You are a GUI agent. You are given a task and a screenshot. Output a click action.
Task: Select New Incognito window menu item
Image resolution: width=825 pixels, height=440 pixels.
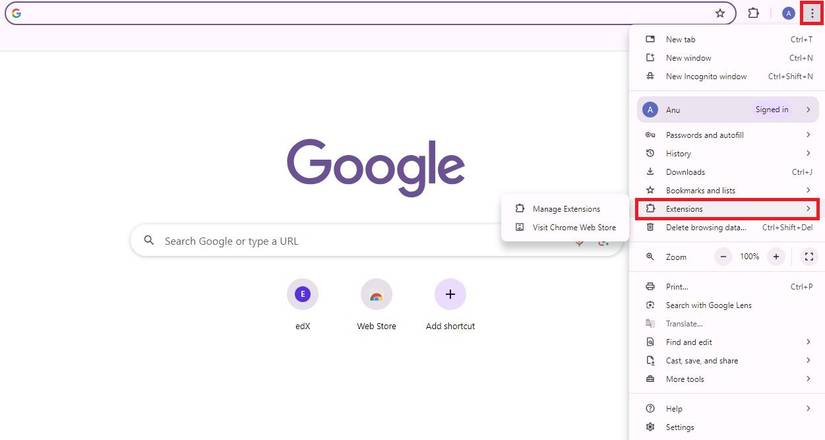click(x=706, y=76)
